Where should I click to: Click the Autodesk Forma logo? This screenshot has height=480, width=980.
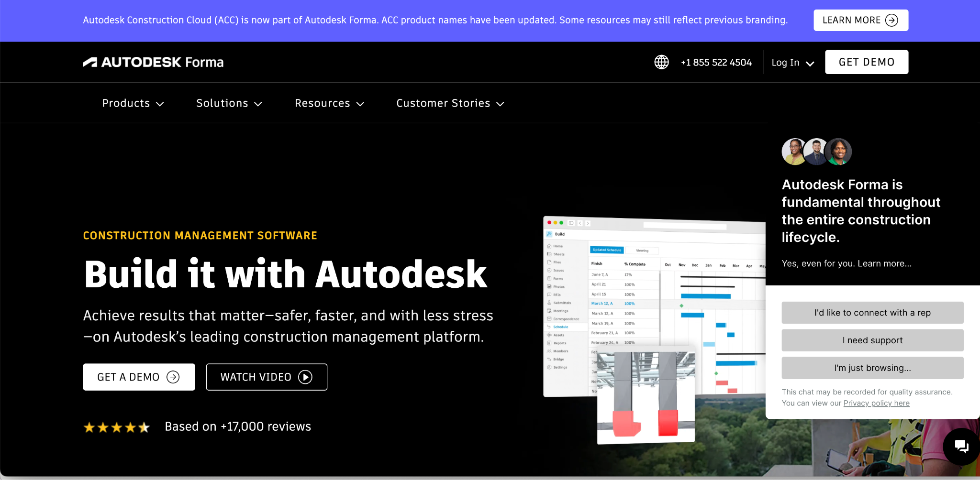[x=153, y=62]
